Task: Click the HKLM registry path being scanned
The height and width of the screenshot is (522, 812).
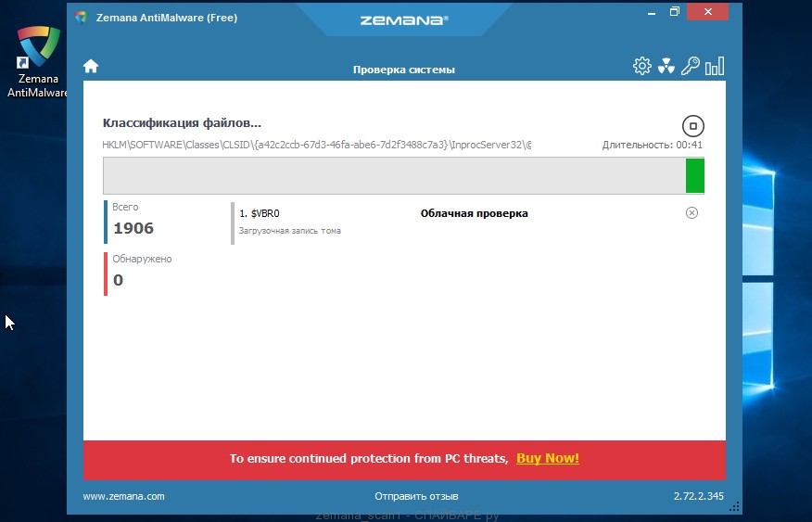Action: tap(316, 145)
